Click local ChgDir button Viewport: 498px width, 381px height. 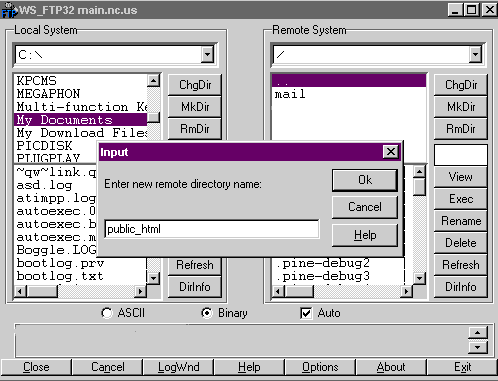tap(195, 85)
